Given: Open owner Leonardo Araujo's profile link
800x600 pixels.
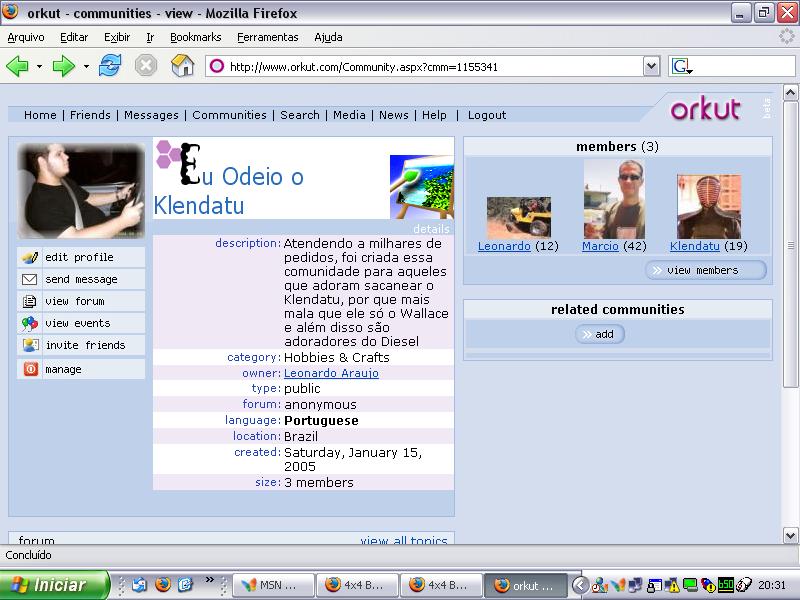Looking at the screenshot, I should pyautogui.click(x=331, y=373).
